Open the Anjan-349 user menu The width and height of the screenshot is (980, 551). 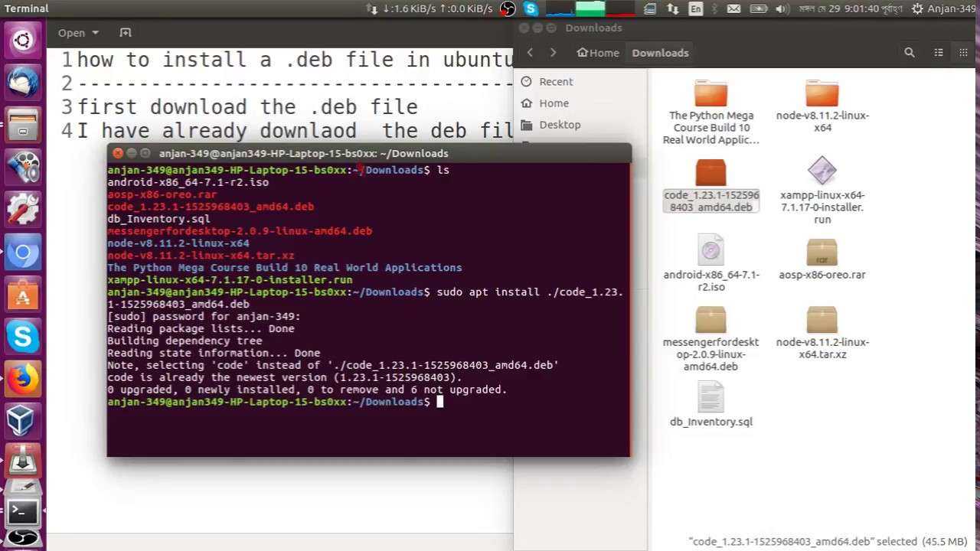[952, 8]
